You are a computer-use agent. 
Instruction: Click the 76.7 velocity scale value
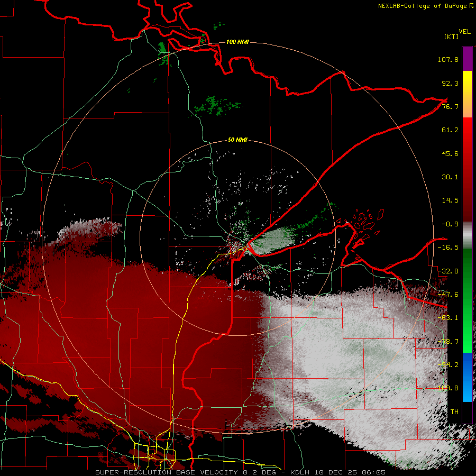(450, 106)
